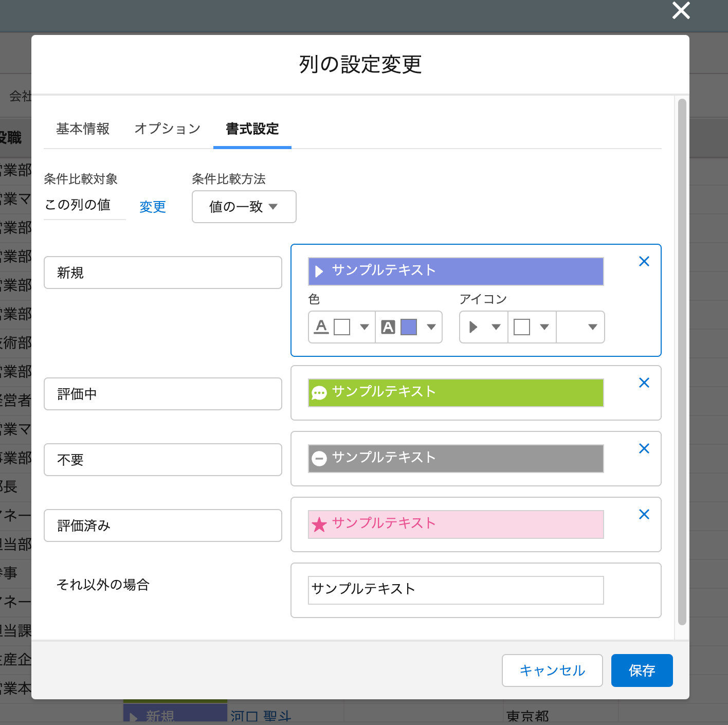728x725 pixels.
Task: Click the minus circle icon in gray sample
Action: (319, 459)
